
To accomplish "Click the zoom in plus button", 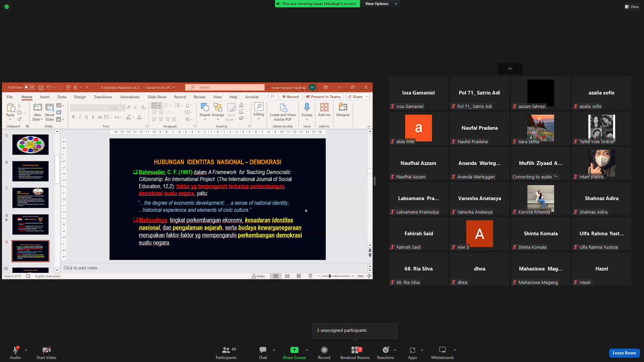I will 353,276.
